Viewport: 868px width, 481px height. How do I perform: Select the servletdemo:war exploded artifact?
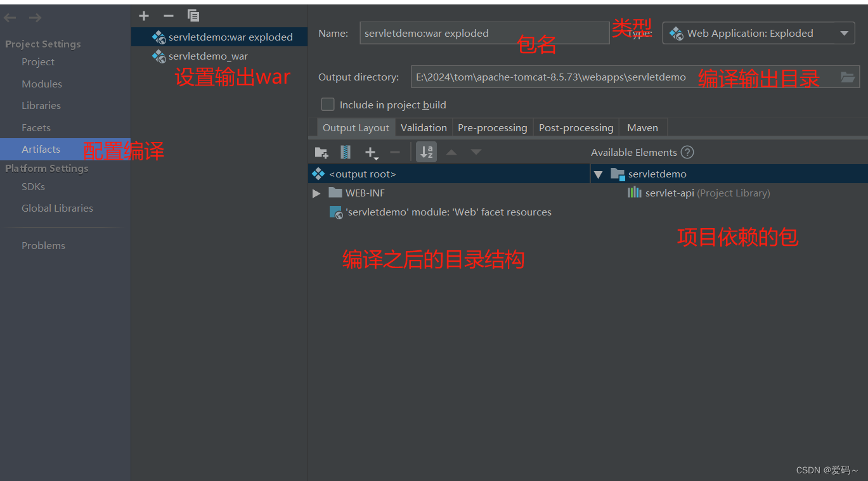[219, 37]
